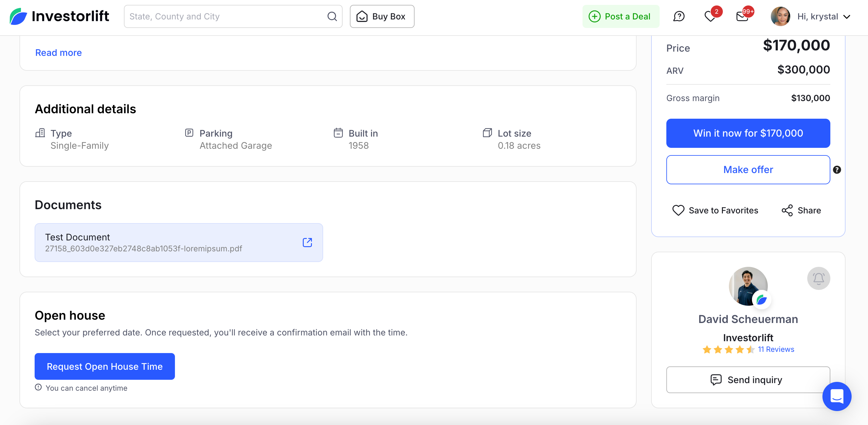Click the Make offer button
The height and width of the screenshot is (425, 868).
[x=748, y=169]
